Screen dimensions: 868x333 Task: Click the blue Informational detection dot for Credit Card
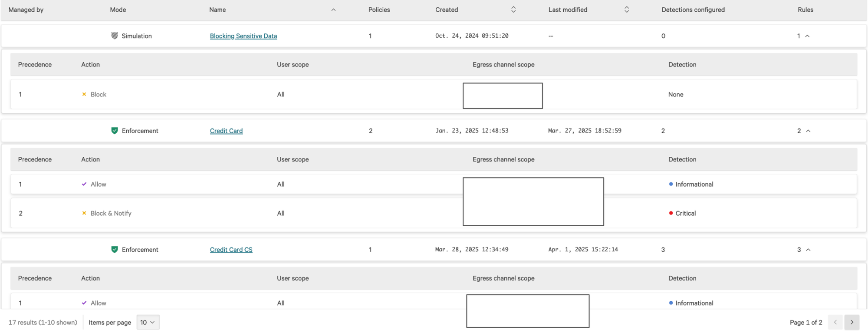click(671, 184)
